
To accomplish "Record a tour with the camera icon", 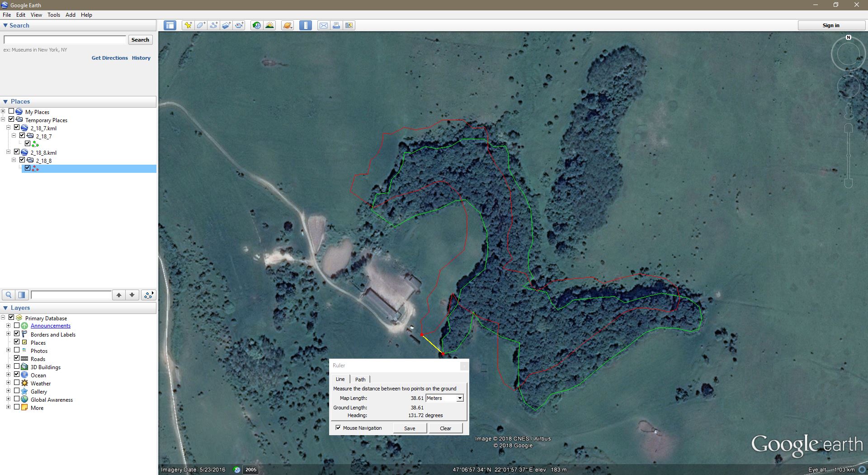I will [x=240, y=25].
